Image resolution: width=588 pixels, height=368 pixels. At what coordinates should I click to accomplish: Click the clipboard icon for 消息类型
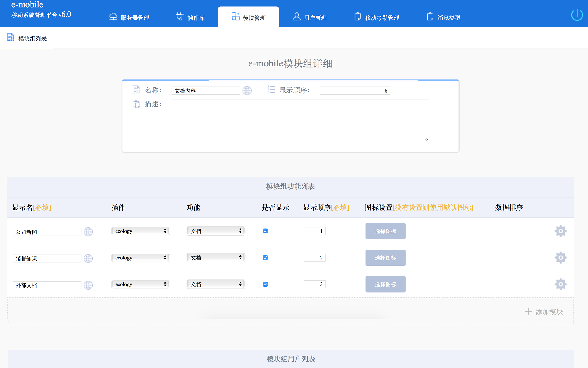[x=430, y=16]
